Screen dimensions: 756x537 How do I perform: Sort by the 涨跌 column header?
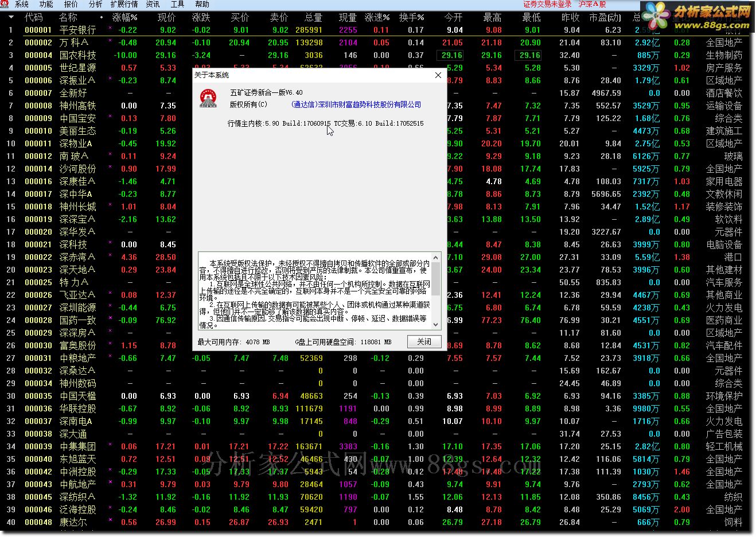[x=201, y=17]
